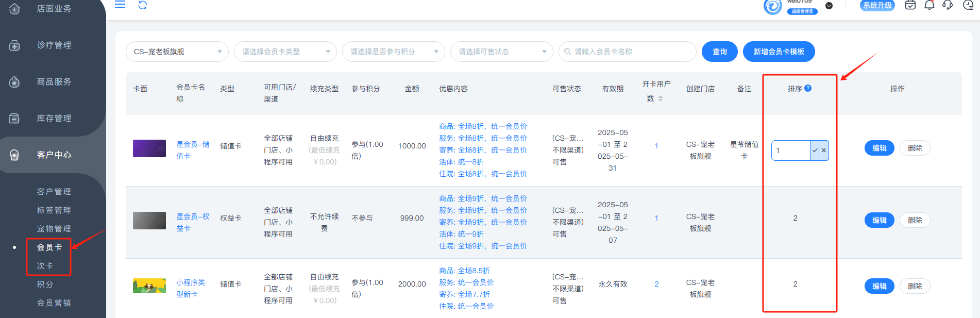Click the 系统升级 badge

coord(877,5)
